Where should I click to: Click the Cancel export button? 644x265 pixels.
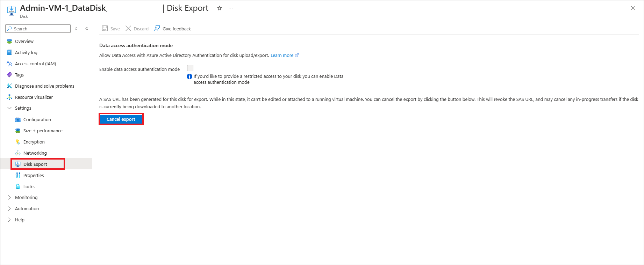tap(121, 119)
